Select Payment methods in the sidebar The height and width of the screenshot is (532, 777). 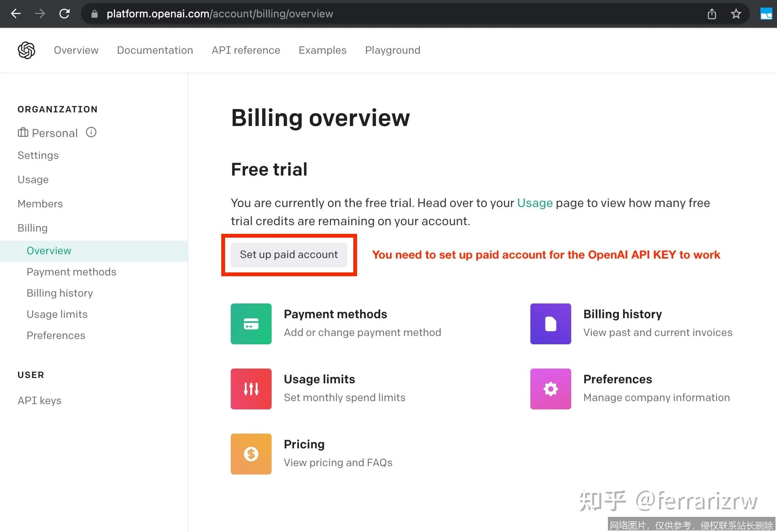click(71, 272)
